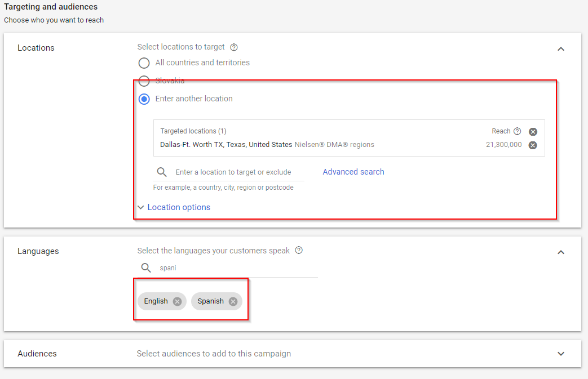
Task: Remove Dallas-Ft. Worth targeted location
Action: point(533,145)
